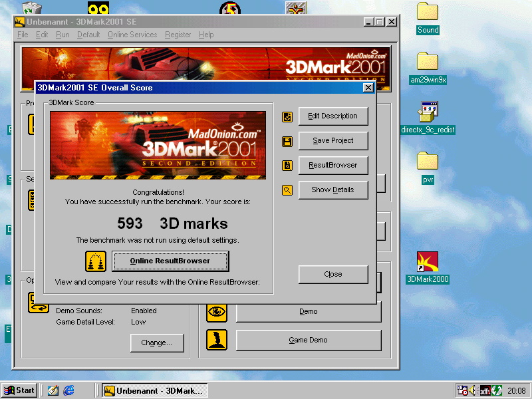Open the Edit menu
532x399 pixels.
[42, 35]
